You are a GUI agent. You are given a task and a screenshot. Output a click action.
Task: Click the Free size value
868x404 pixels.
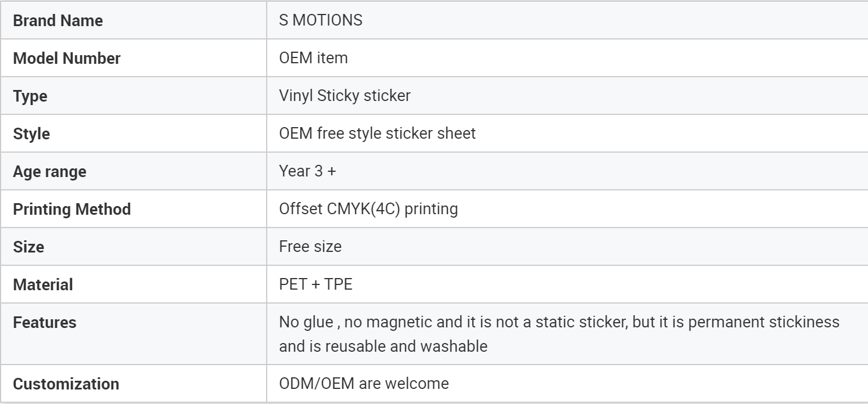point(310,247)
